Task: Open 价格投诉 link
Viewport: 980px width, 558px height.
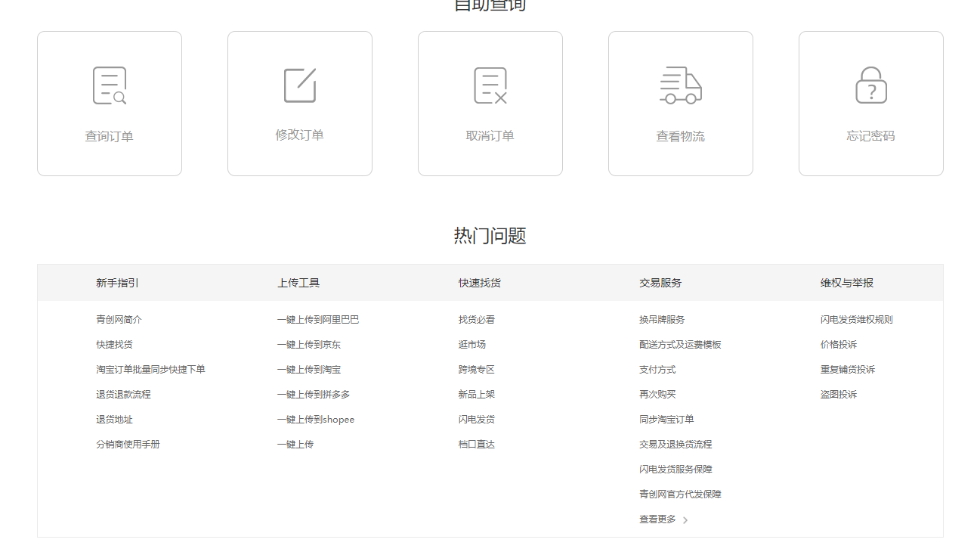Action: [x=839, y=345]
